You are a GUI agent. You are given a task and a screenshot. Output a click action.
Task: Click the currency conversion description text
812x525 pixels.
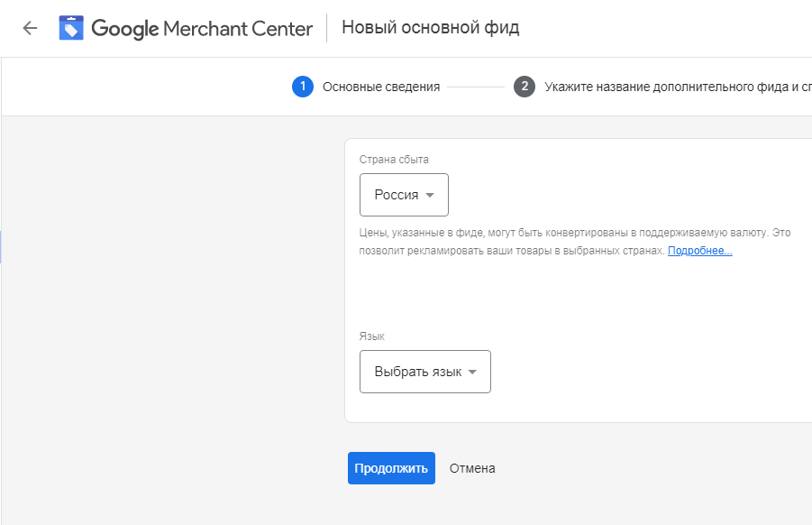pos(575,242)
